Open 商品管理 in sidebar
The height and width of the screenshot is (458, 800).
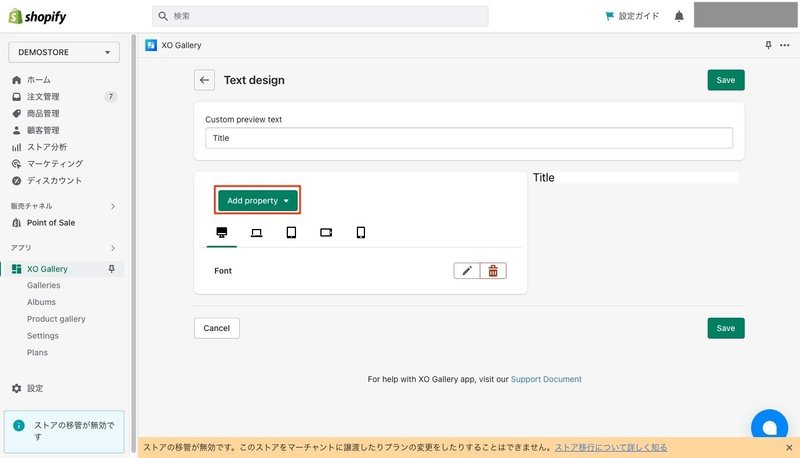click(43, 114)
